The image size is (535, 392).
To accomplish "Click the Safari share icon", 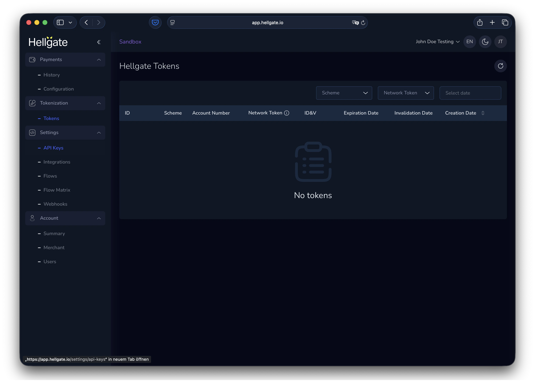I will click(480, 22).
